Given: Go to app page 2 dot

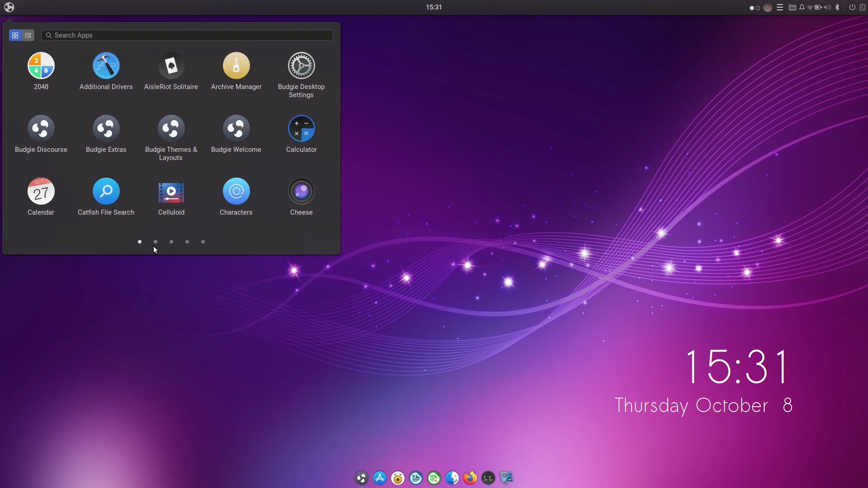Looking at the screenshot, I should (x=156, y=242).
